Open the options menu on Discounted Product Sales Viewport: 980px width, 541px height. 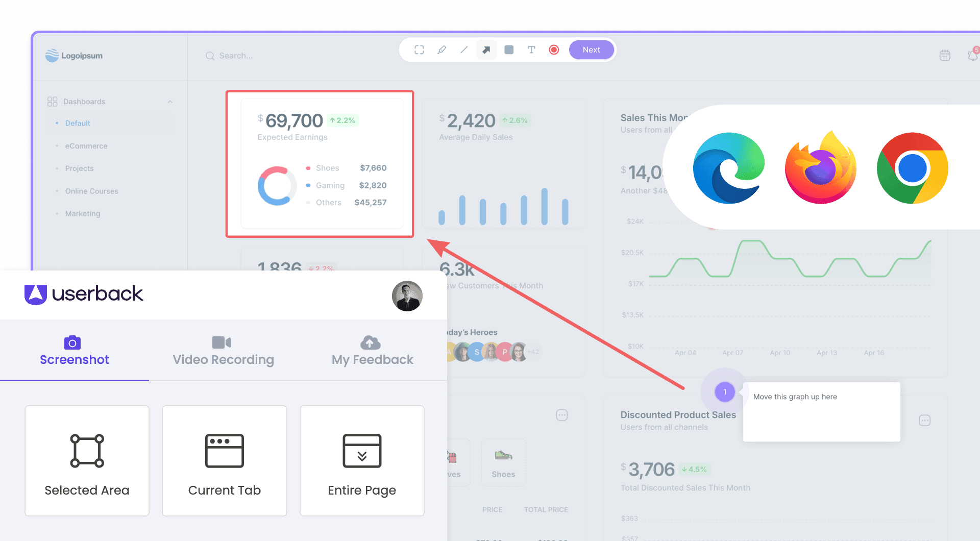point(925,420)
